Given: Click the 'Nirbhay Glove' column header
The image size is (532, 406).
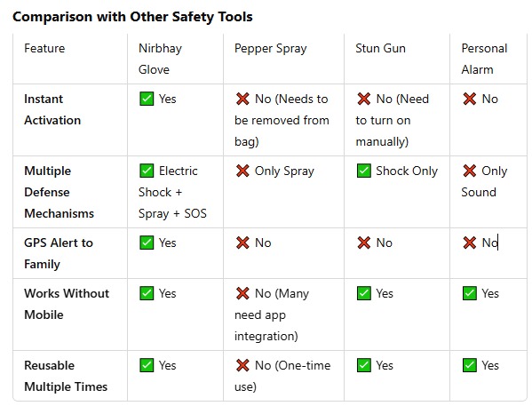Looking at the screenshot, I should click(160, 59).
